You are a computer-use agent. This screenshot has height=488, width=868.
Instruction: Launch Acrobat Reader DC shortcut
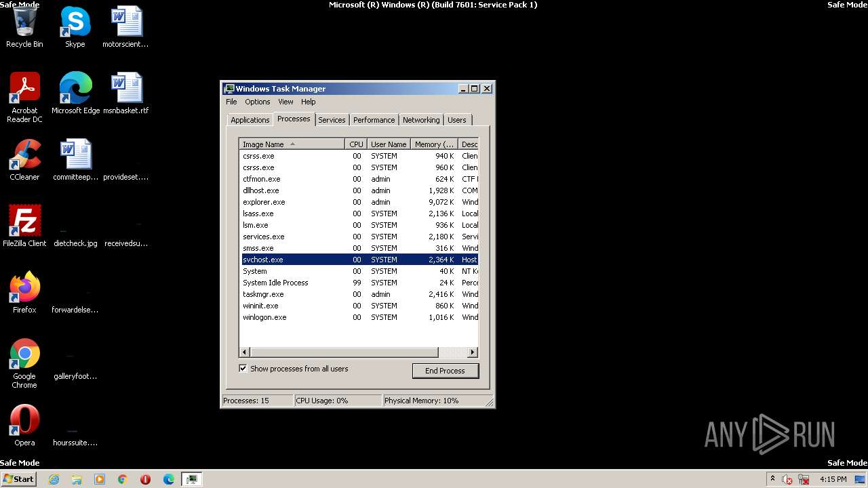click(x=24, y=97)
